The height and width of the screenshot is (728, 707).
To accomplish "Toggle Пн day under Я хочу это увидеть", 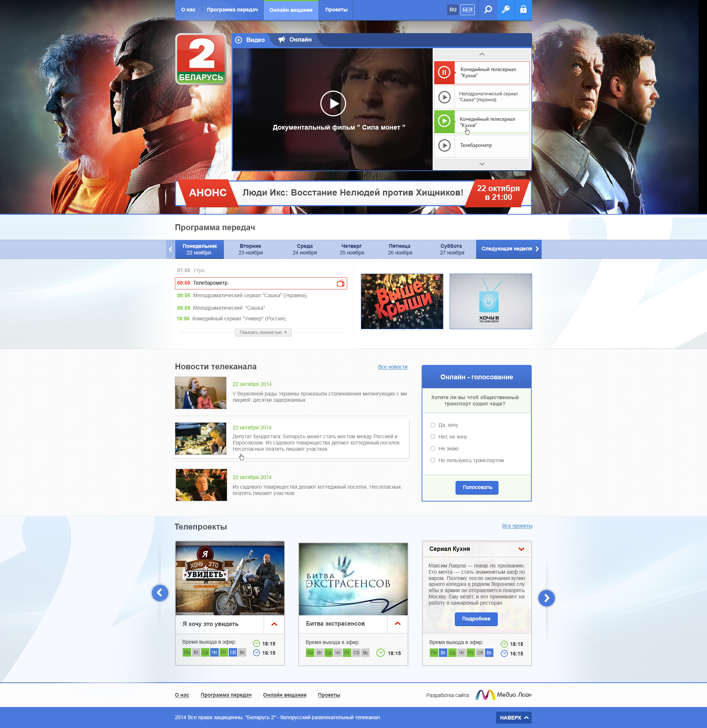I will pos(187,652).
